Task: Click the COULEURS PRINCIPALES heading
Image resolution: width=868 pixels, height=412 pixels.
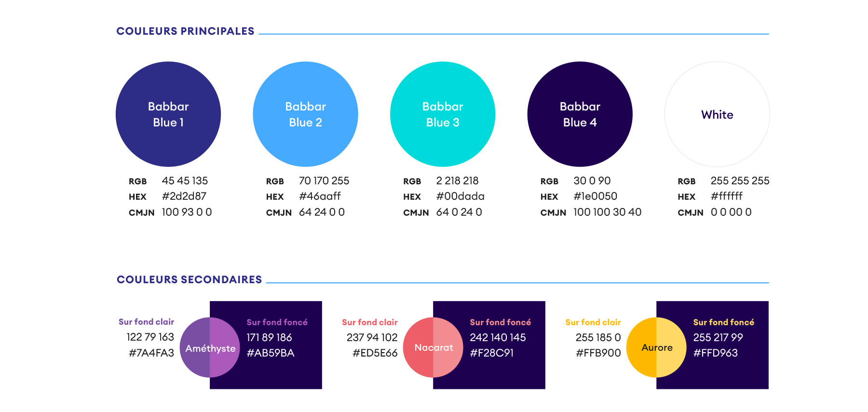Action: point(185,31)
